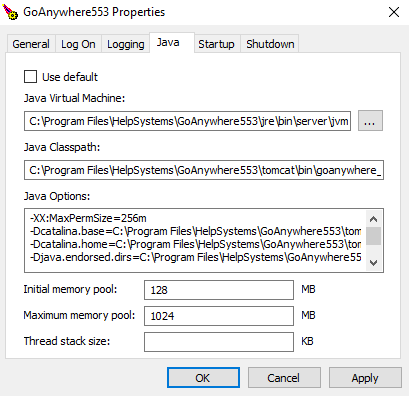Click the Maximum memory pool field
Screen dimensions: 409x396
pos(219,316)
